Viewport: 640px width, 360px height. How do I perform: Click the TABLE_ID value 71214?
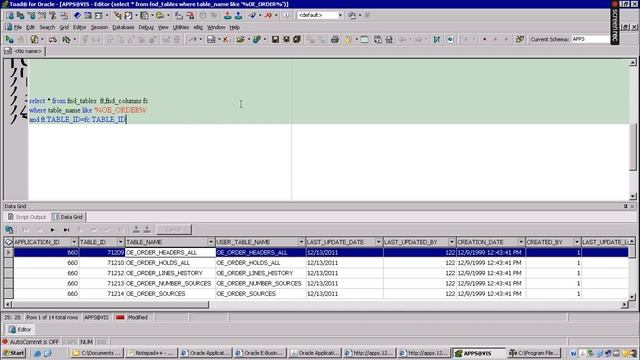click(x=115, y=293)
